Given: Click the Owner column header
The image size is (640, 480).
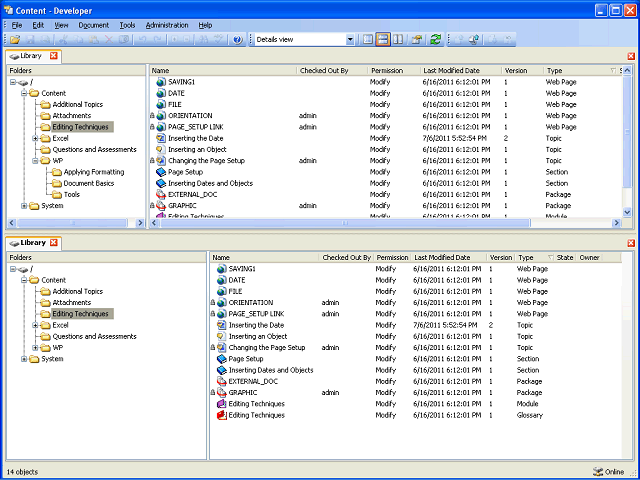Looking at the screenshot, I should click(589, 258).
